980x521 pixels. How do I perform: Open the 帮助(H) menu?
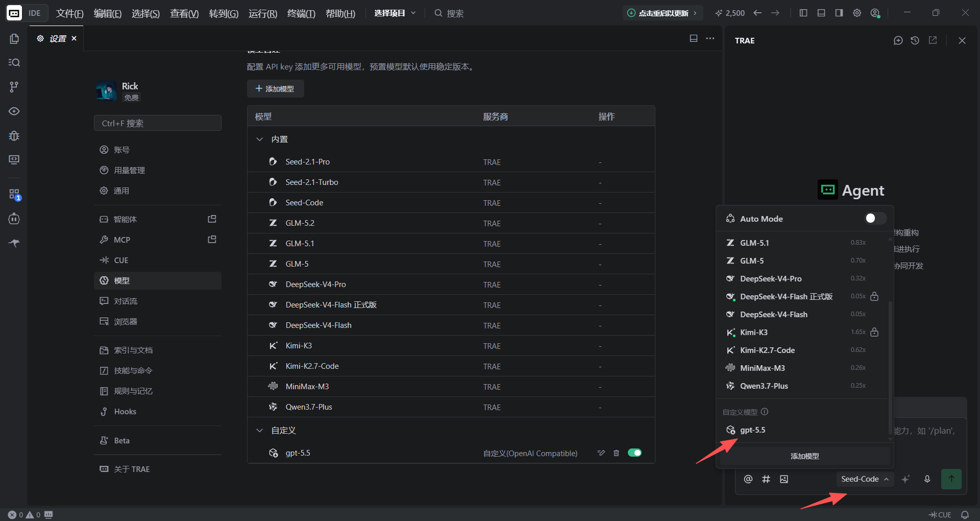click(x=340, y=13)
